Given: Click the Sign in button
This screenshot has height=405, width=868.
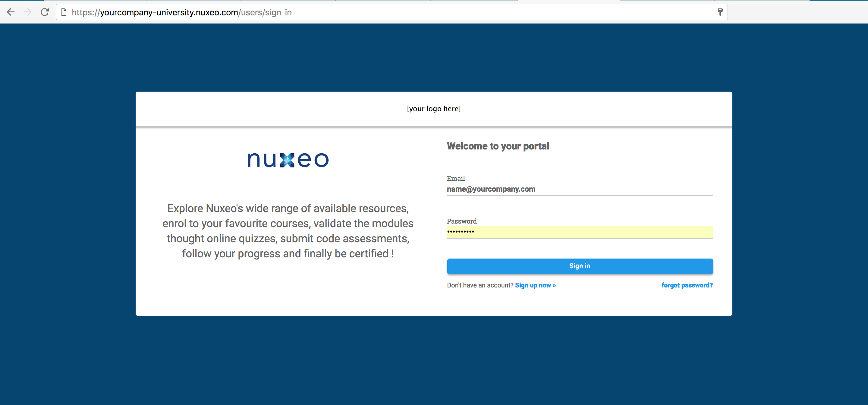Looking at the screenshot, I should click(x=580, y=266).
